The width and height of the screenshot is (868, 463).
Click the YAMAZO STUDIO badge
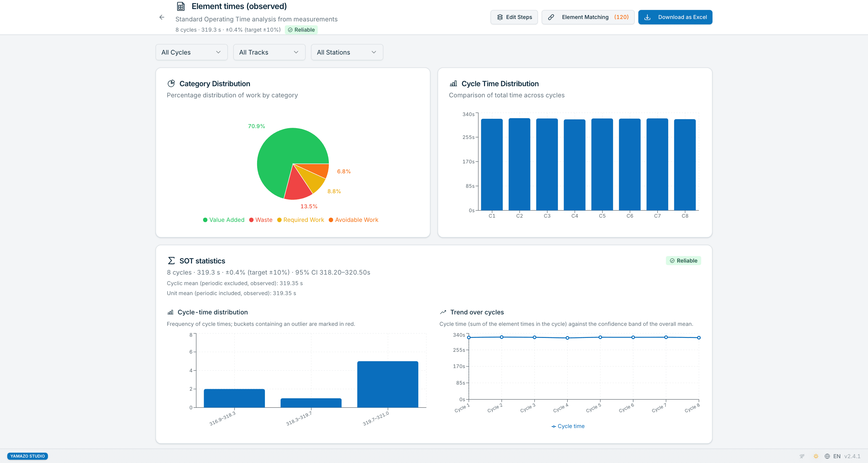click(x=27, y=456)
